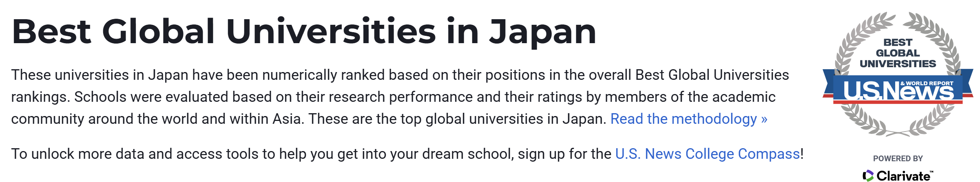Click the double chevron after methodology link

(x=764, y=119)
